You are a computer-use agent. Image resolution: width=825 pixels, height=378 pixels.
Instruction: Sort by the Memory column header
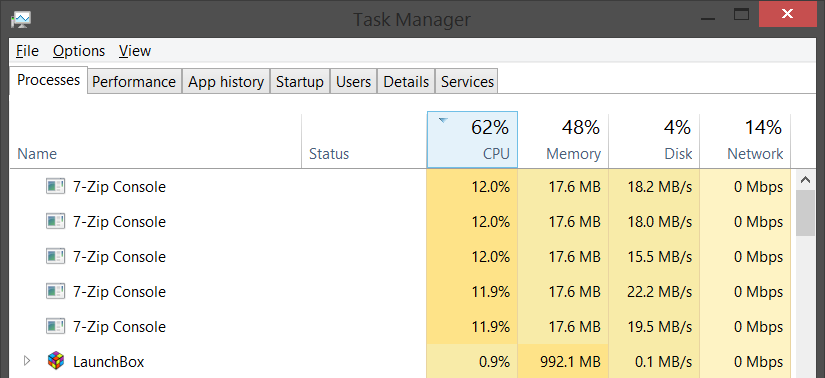[x=564, y=140]
